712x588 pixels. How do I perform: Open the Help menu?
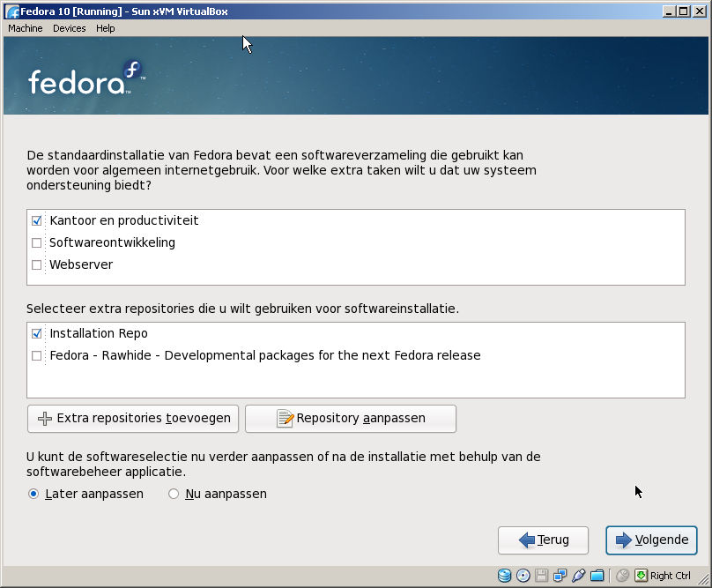pyautogui.click(x=106, y=28)
